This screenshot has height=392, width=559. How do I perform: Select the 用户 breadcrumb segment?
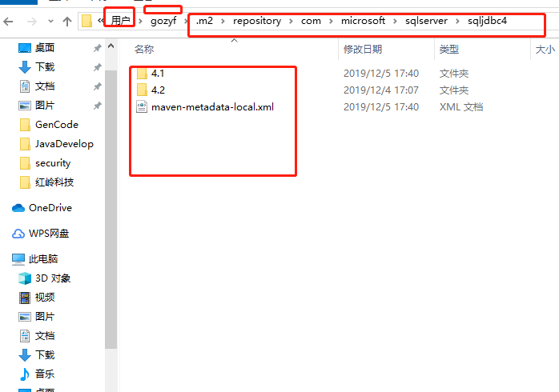pos(120,21)
